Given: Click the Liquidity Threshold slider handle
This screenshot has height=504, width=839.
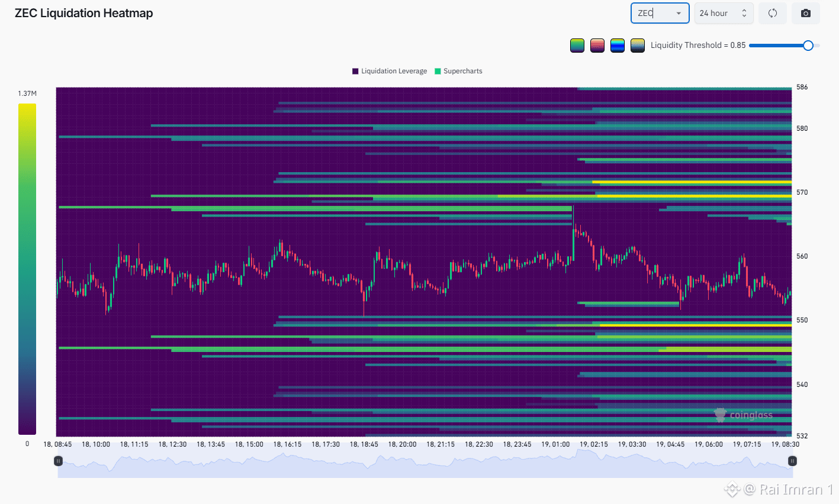Looking at the screenshot, I should point(808,46).
